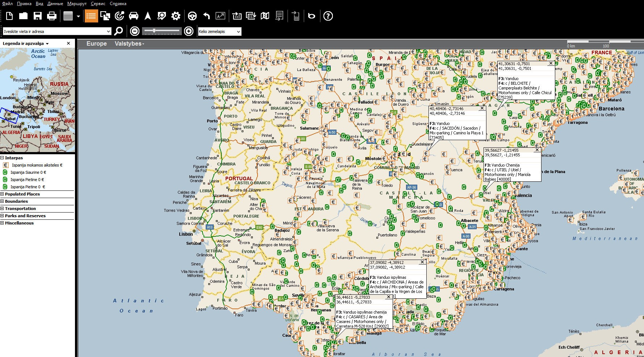Screen dimensions: 644x357
Task: Expand the Parks and Reserves legend group
Action: (x=2, y=216)
